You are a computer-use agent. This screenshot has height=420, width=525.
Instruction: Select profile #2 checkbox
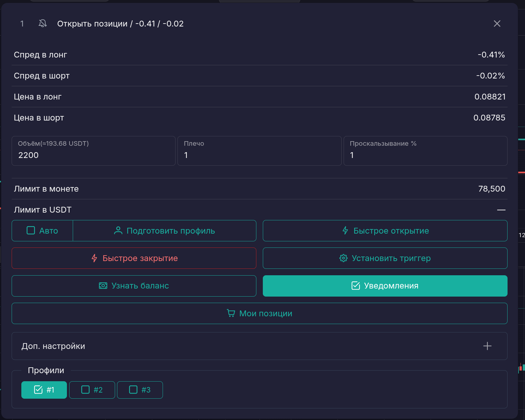pos(92,390)
